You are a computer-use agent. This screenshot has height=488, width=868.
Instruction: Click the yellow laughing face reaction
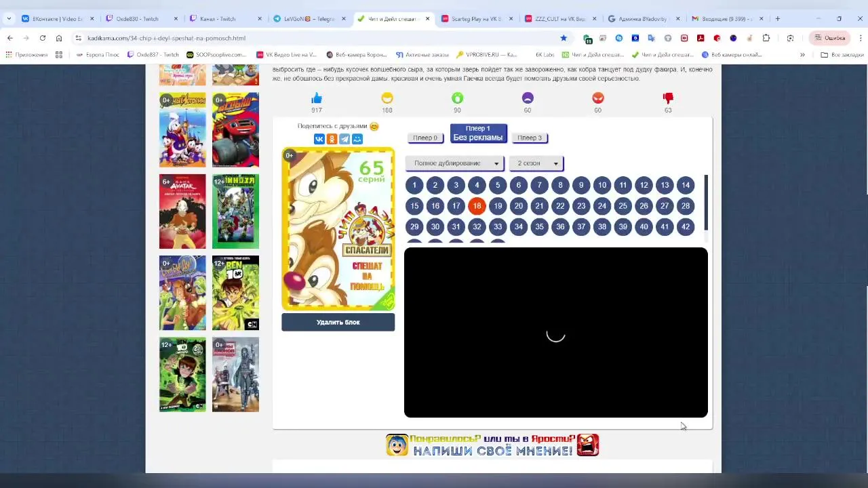coord(387,98)
